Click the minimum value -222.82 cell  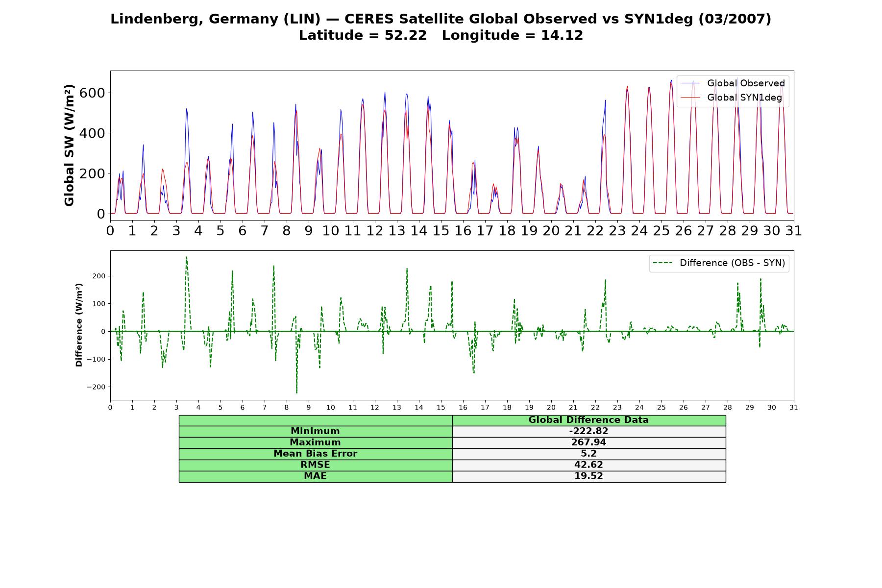click(x=588, y=431)
